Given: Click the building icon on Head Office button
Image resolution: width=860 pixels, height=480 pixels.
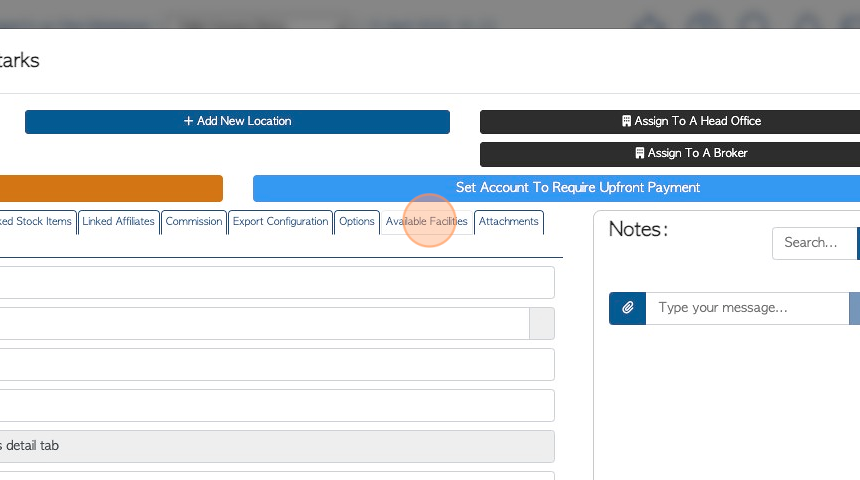Looking at the screenshot, I should coord(626,121).
